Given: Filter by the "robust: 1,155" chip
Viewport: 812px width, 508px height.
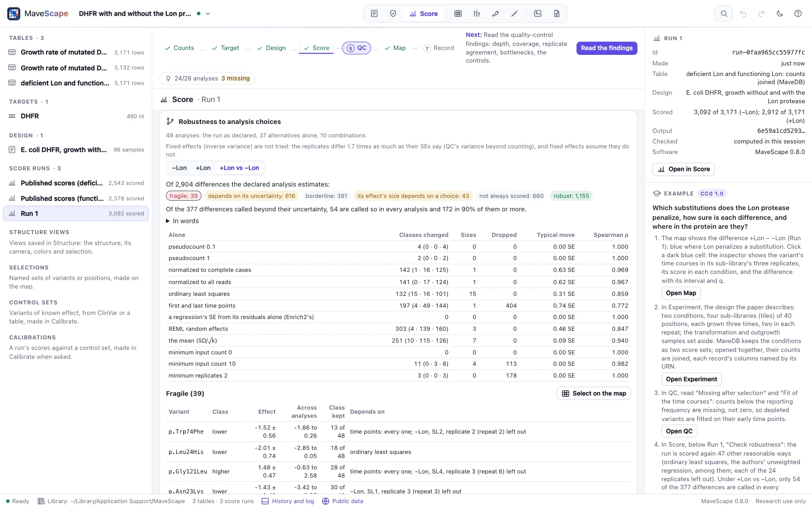Looking at the screenshot, I should 571,196.
